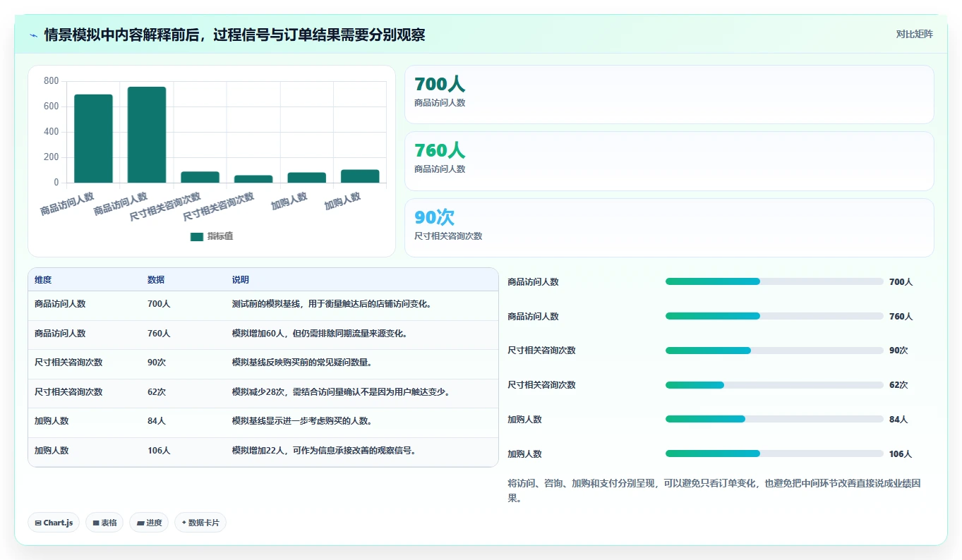Open the 90次 尺寸相关咨询次数 data card
Image resolution: width=962 pixels, height=560 pixels.
[668, 227]
